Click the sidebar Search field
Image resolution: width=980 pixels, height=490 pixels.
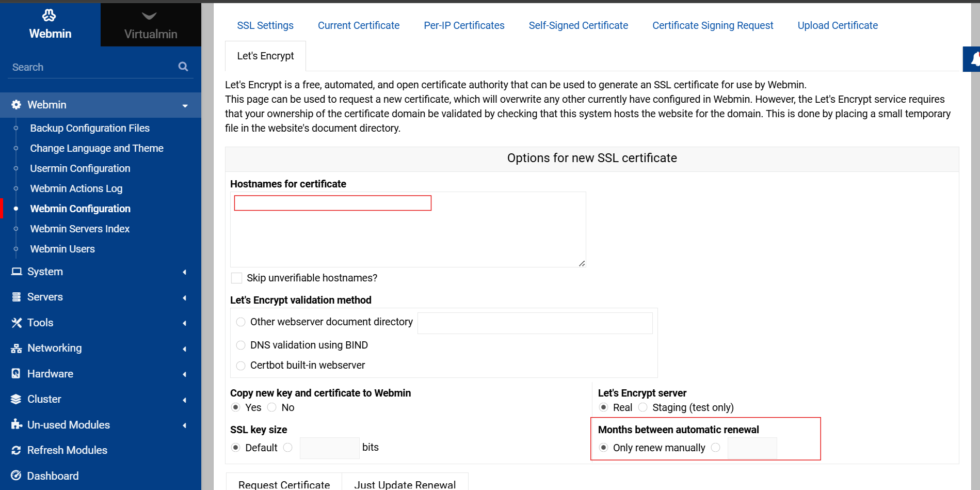pos(93,67)
